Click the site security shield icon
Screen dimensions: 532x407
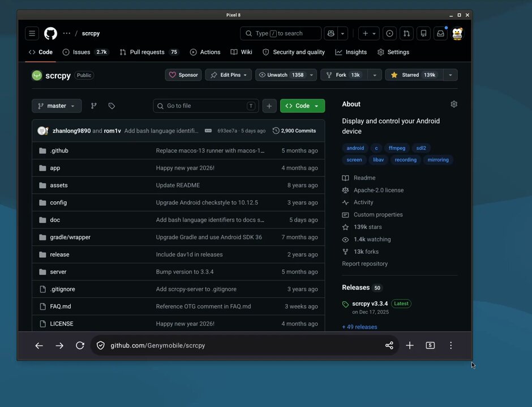pos(100,345)
